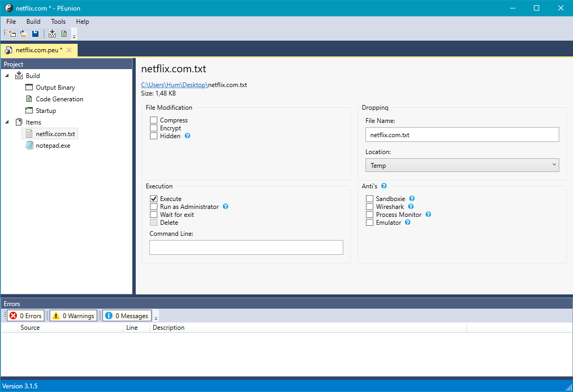Viewport: 573px width, 392px height.
Task: Toggle the 0 Errors filter button
Action: click(25, 315)
